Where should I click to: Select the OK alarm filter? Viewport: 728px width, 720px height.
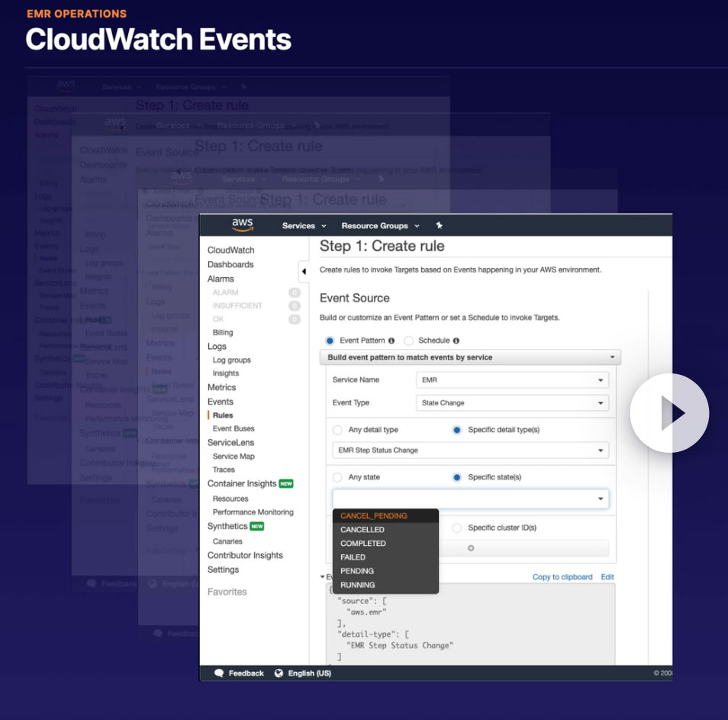(x=217, y=319)
